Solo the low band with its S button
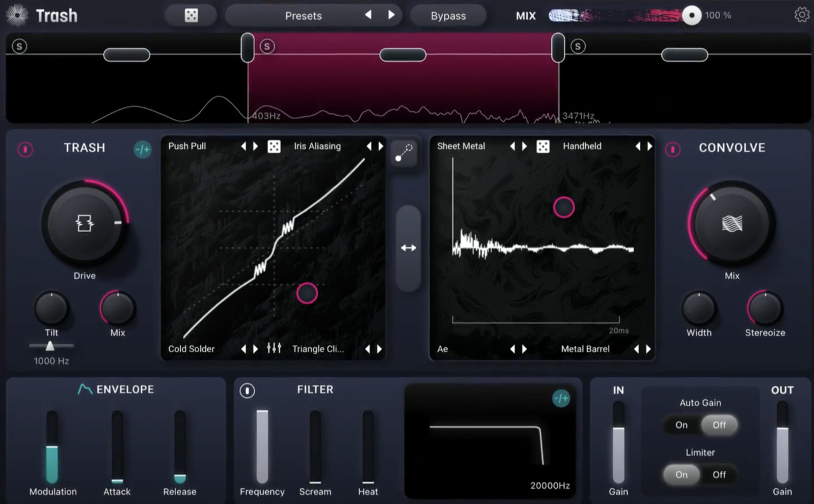This screenshot has height=504, width=814. [x=20, y=46]
